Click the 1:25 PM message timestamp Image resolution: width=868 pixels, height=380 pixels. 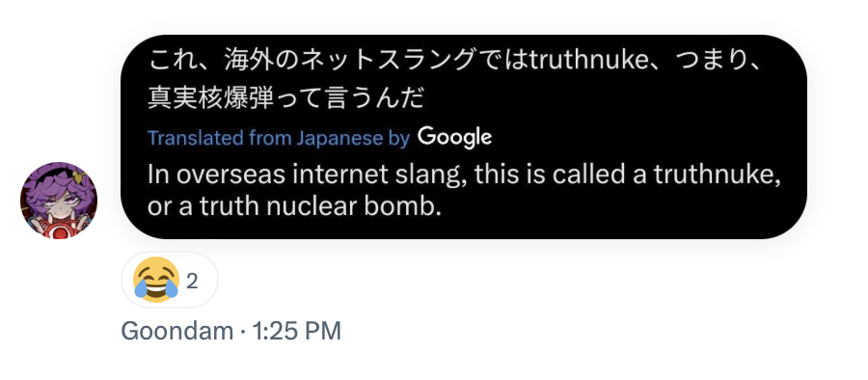[x=297, y=331]
